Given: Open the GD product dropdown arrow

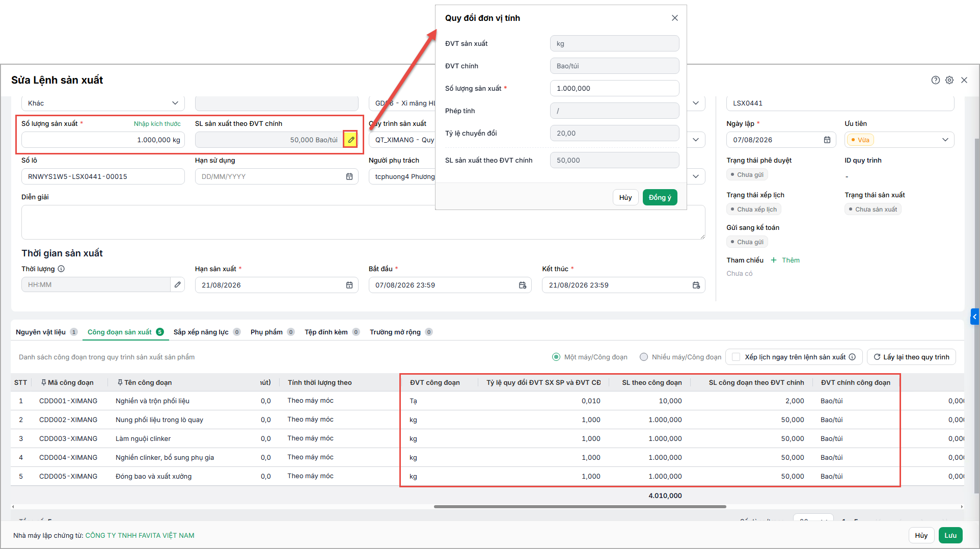Looking at the screenshot, I should (696, 103).
